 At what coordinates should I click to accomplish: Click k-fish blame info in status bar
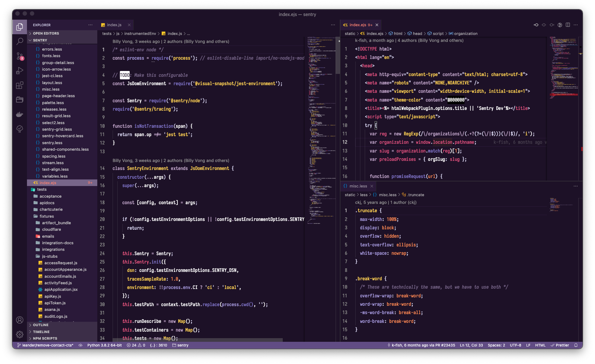tap(421, 345)
